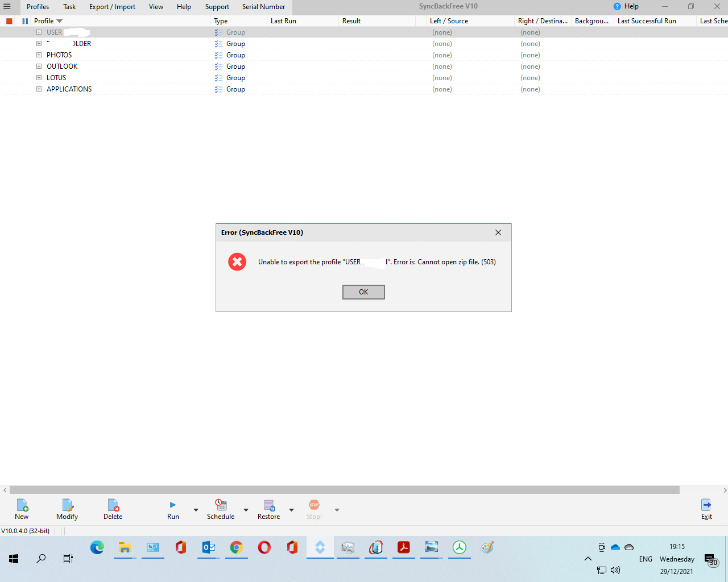The width and height of the screenshot is (728, 582).
Task: Click the Exit icon
Action: point(706,505)
